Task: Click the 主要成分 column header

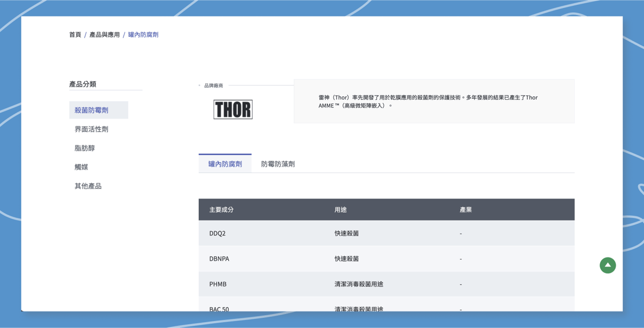Action: click(221, 210)
